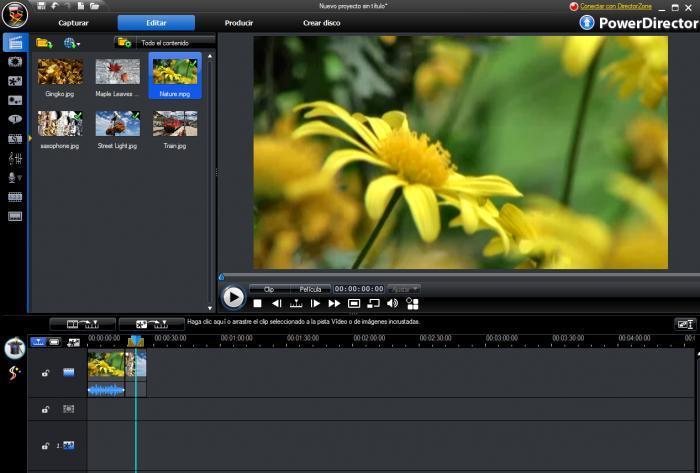Toggle lock on the main video track
Viewport: 700px width, 473px height.
point(45,373)
